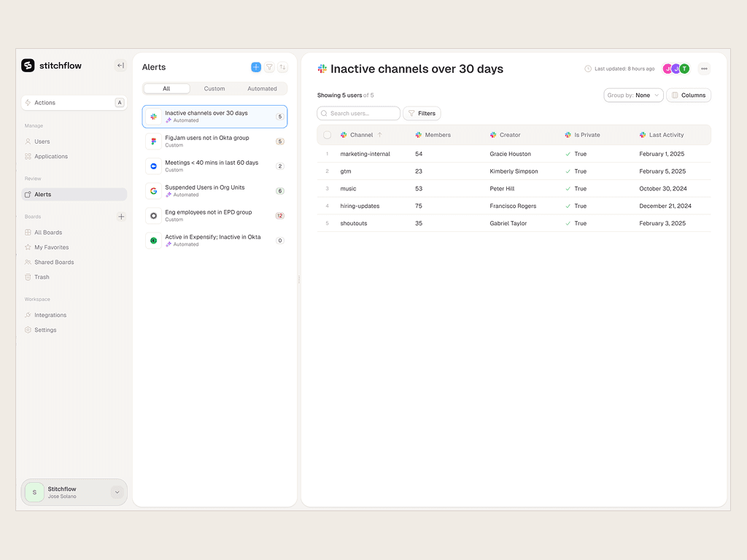Click the last updated clock icon
747x560 pixels.
point(588,69)
